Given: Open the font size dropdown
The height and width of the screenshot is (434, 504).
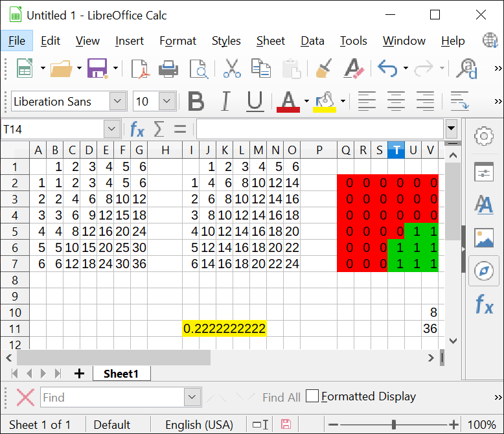Looking at the screenshot, I should (167, 101).
